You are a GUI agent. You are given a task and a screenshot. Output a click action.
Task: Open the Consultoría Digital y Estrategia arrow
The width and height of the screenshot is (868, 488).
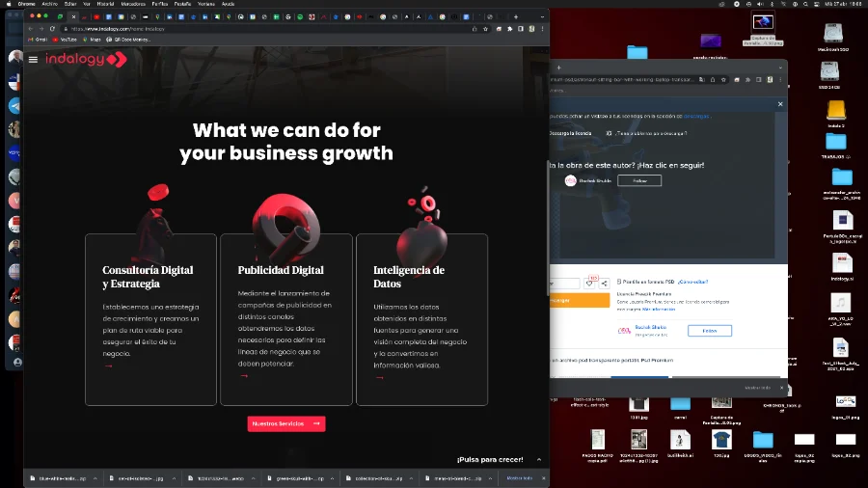point(108,366)
